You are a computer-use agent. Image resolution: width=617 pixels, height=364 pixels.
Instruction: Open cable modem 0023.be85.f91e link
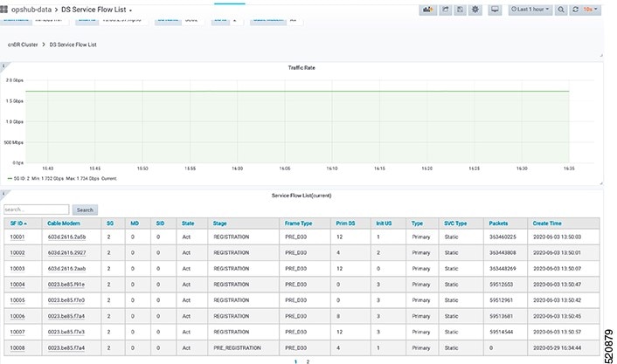[x=66, y=285]
